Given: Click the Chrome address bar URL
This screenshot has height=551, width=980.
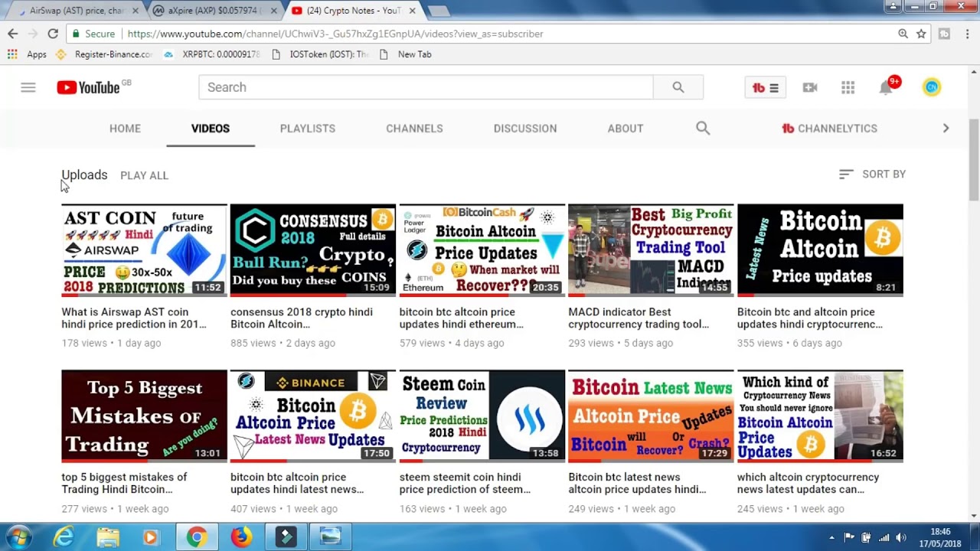Looking at the screenshot, I should point(335,34).
